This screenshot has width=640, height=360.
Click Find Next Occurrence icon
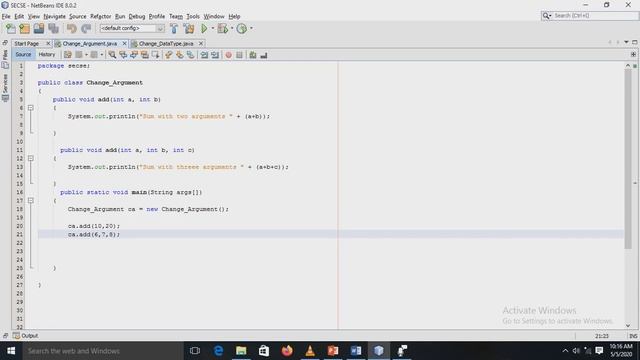tap(134, 55)
